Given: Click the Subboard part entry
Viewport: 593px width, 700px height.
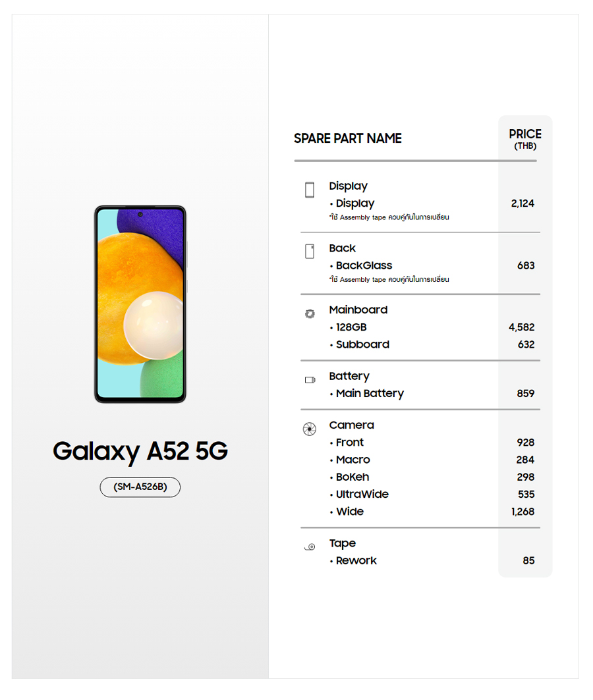Looking at the screenshot, I should [362, 344].
